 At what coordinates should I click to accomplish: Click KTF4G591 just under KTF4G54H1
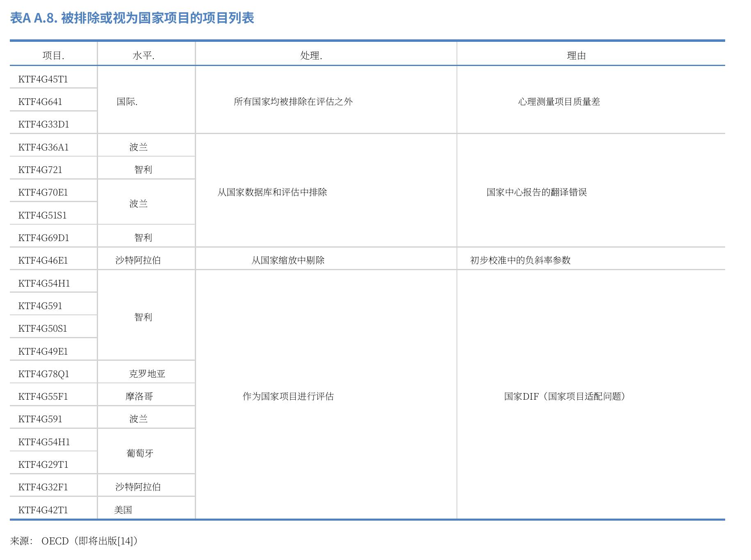click(40, 306)
